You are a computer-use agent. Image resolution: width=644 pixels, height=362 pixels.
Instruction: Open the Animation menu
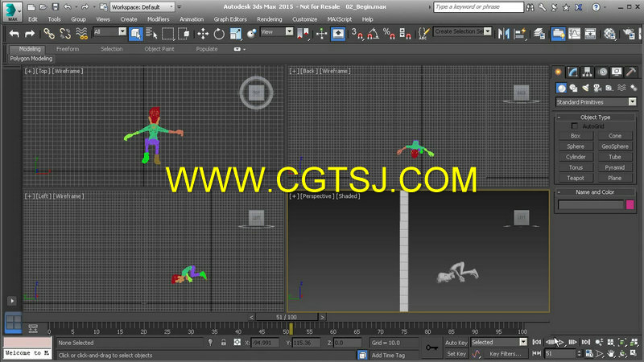pyautogui.click(x=192, y=19)
